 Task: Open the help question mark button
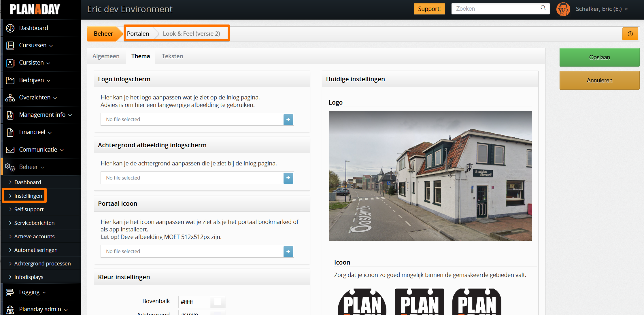tap(630, 34)
